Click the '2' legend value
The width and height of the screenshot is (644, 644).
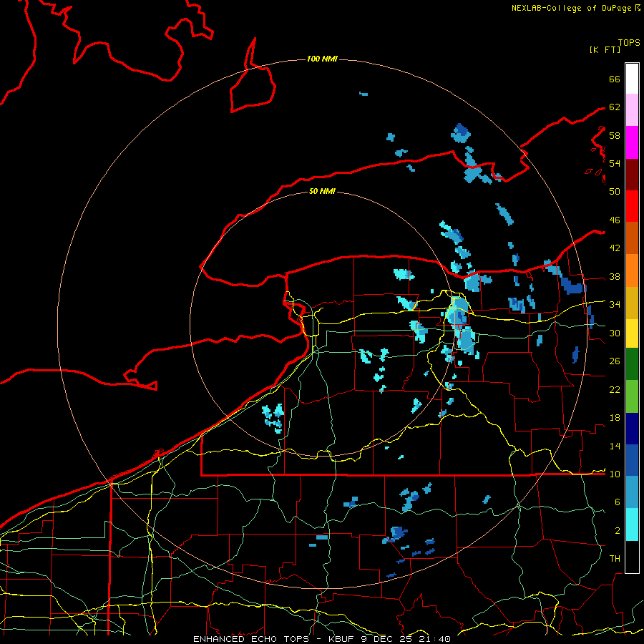tap(618, 531)
